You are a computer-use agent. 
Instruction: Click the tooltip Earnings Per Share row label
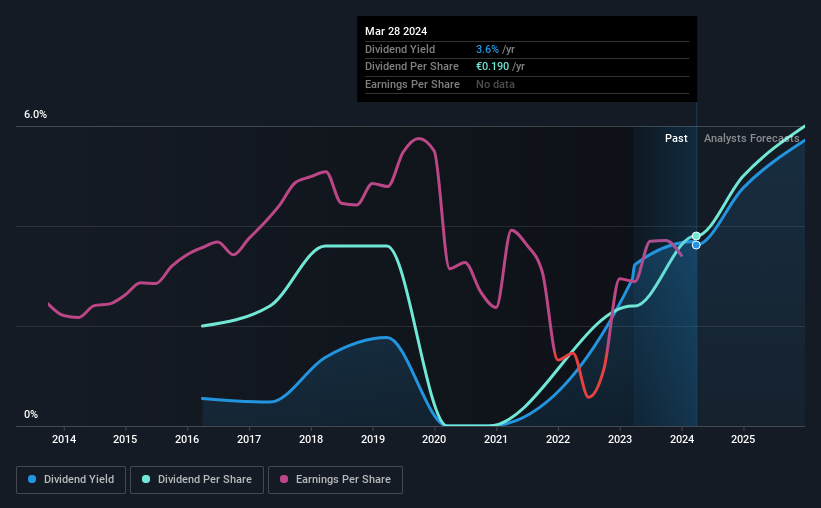pyautogui.click(x=412, y=84)
